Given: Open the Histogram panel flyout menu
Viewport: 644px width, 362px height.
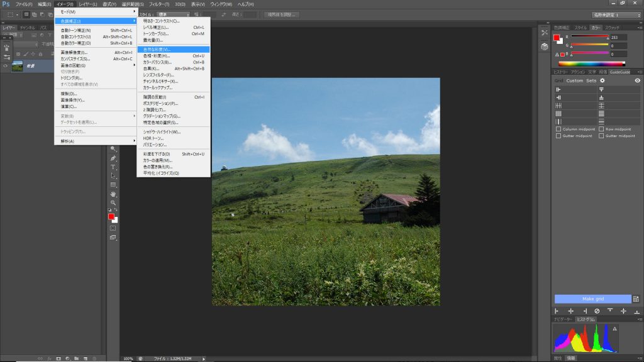Looking at the screenshot, I should coord(640,319).
